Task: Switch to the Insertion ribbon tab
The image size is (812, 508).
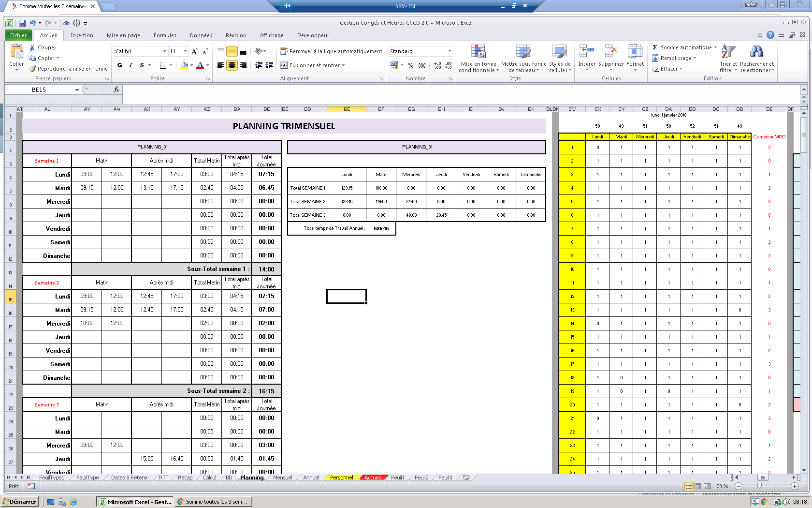Action: pyautogui.click(x=82, y=35)
